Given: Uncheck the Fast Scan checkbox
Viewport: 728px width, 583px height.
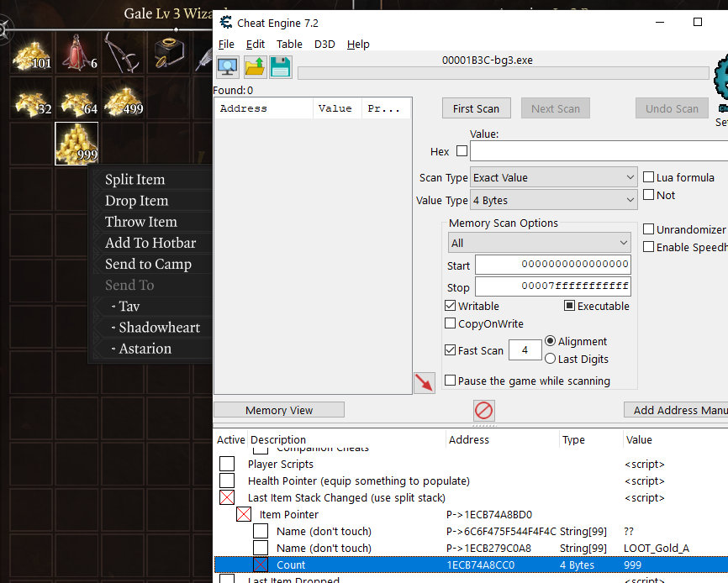Looking at the screenshot, I should click(450, 350).
